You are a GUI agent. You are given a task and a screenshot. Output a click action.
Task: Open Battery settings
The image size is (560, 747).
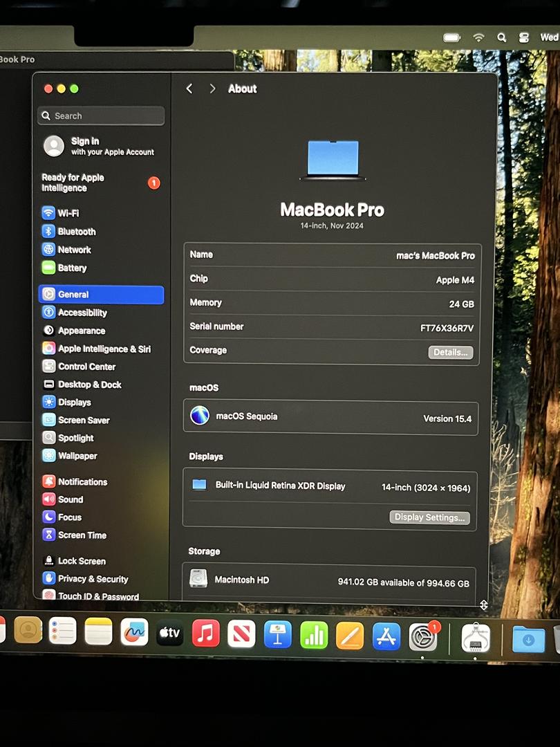(64, 268)
